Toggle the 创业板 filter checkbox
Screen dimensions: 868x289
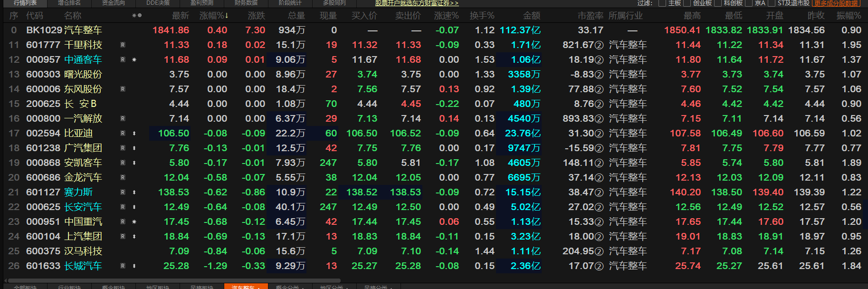click(x=687, y=3)
